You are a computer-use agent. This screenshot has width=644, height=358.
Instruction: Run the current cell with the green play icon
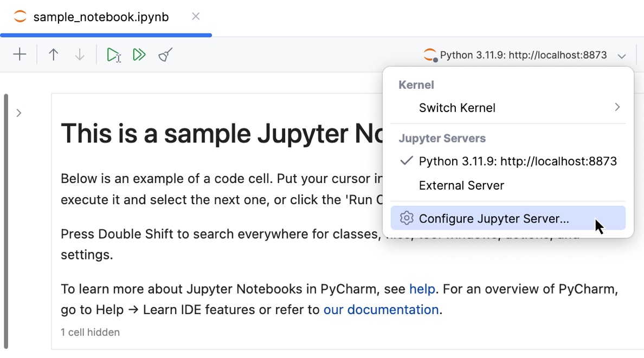114,54
